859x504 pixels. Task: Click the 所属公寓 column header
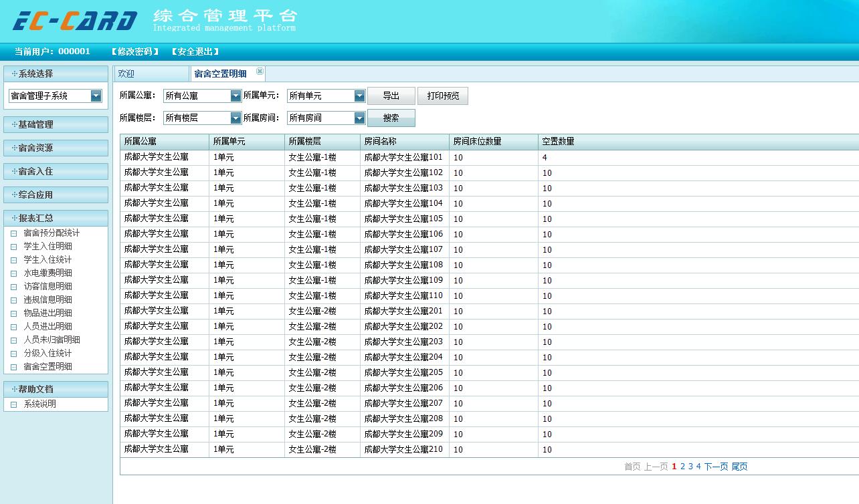[165, 142]
